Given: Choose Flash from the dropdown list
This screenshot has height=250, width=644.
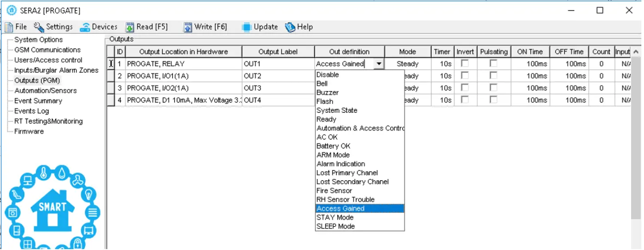Looking at the screenshot, I should 360,101.
